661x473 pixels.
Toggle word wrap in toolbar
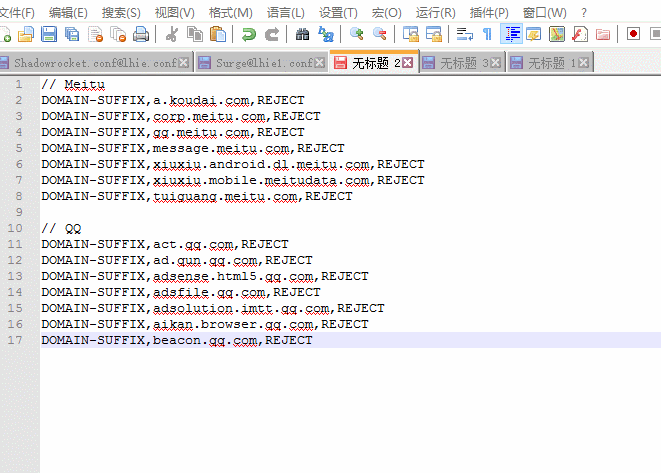[x=464, y=34]
